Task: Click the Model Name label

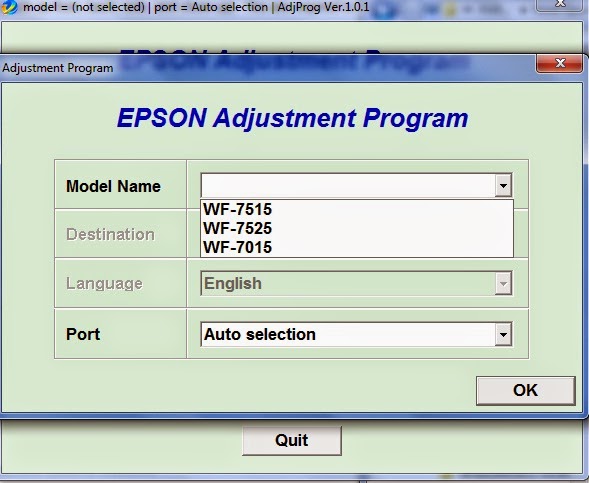Action: coord(113,186)
